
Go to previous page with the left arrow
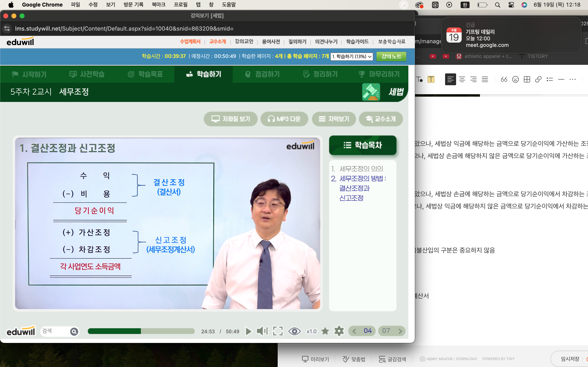(354, 331)
